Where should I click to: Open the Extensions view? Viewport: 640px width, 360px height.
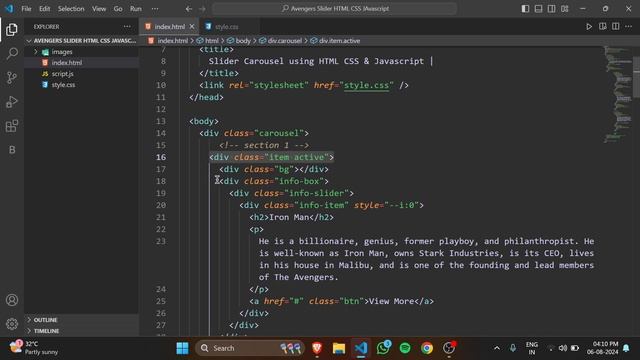(x=12, y=126)
